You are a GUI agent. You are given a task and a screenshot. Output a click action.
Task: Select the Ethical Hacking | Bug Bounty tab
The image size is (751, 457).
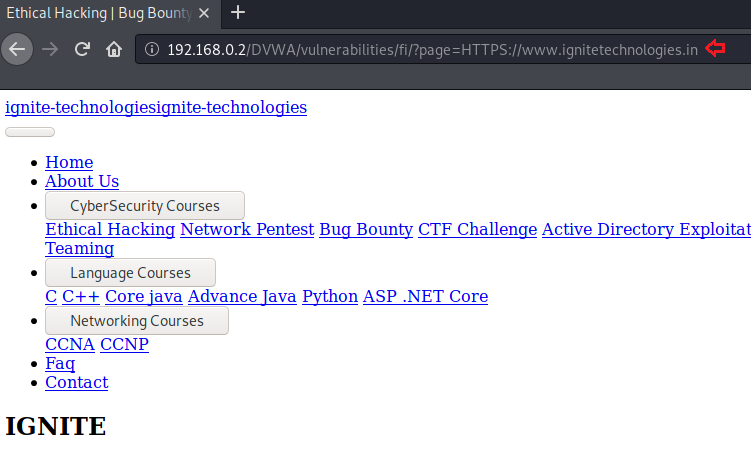pyautogui.click(x=95, y=13)
